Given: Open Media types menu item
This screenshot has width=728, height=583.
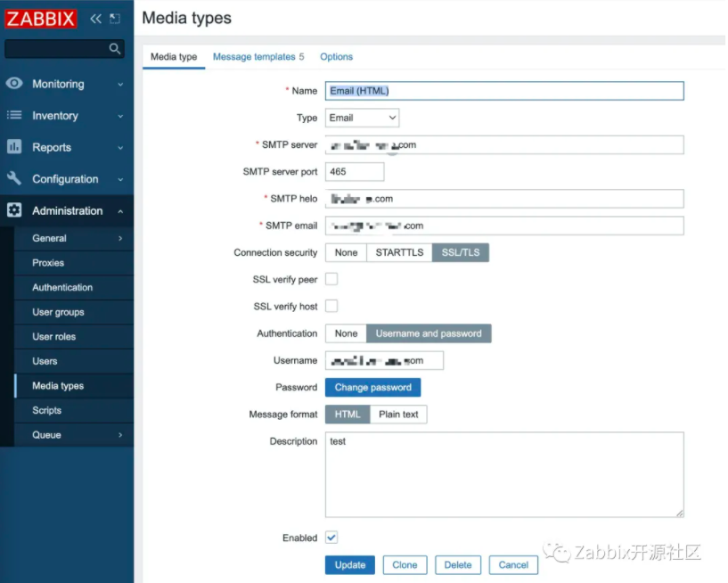Looking at the screenshot, I should click(x=74, y=386).
